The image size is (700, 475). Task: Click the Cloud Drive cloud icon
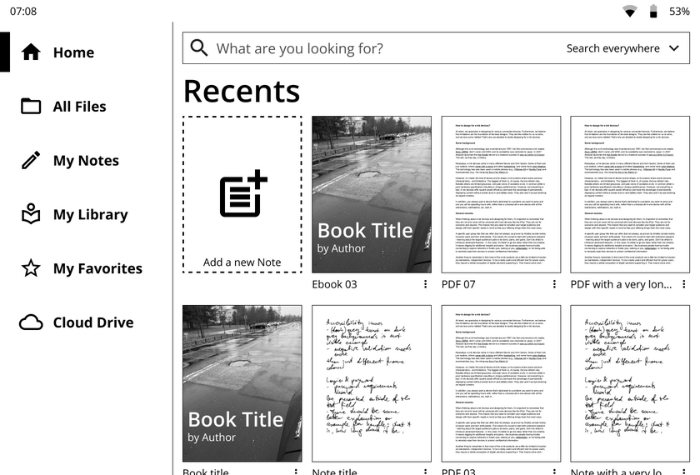[x=31, y=322]
